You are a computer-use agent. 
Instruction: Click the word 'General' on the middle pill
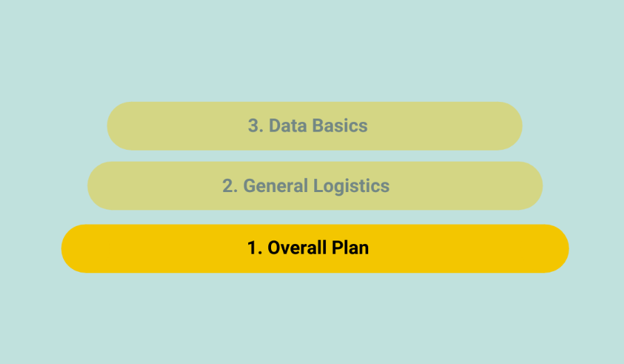275,186
